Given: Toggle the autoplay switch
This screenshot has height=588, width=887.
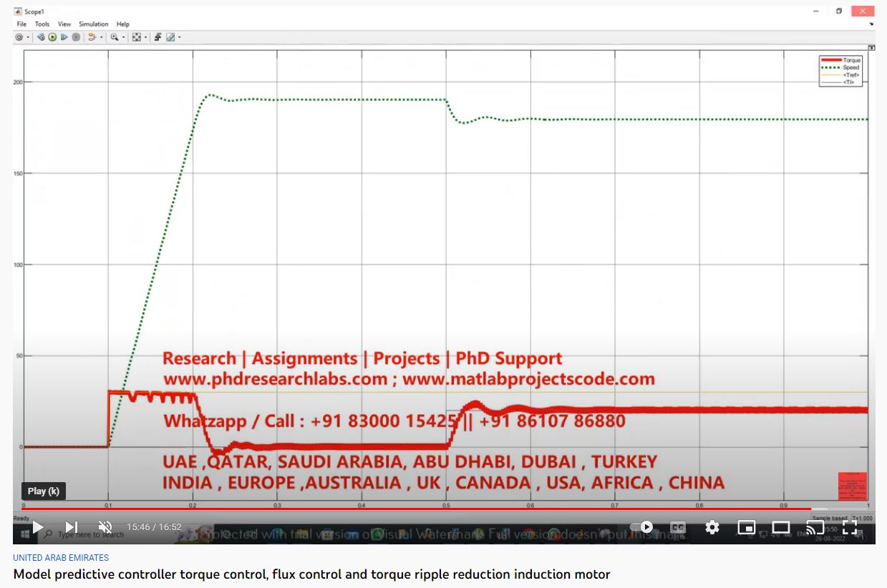Looking at the screenshot, I should point(641,527).
